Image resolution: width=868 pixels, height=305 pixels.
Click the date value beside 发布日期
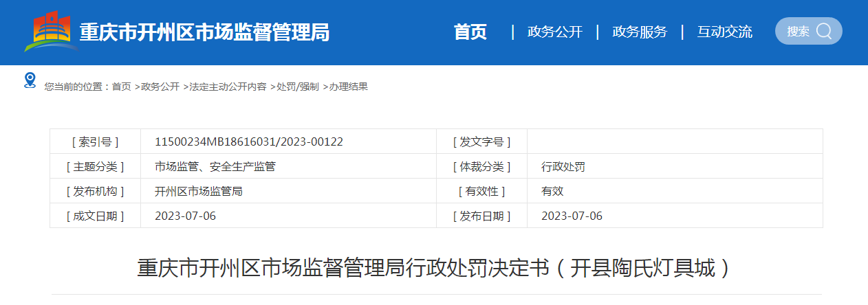(572, 216)
